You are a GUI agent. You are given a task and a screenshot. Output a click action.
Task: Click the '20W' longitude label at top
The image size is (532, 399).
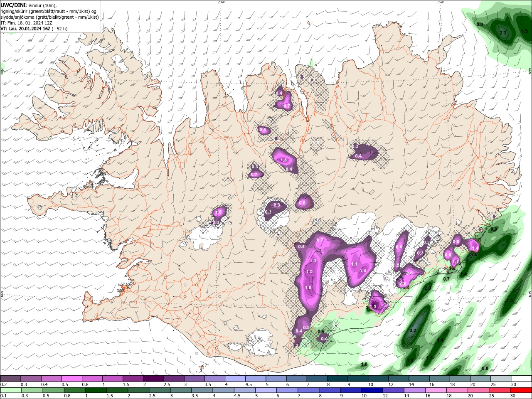tap(221, 2)
